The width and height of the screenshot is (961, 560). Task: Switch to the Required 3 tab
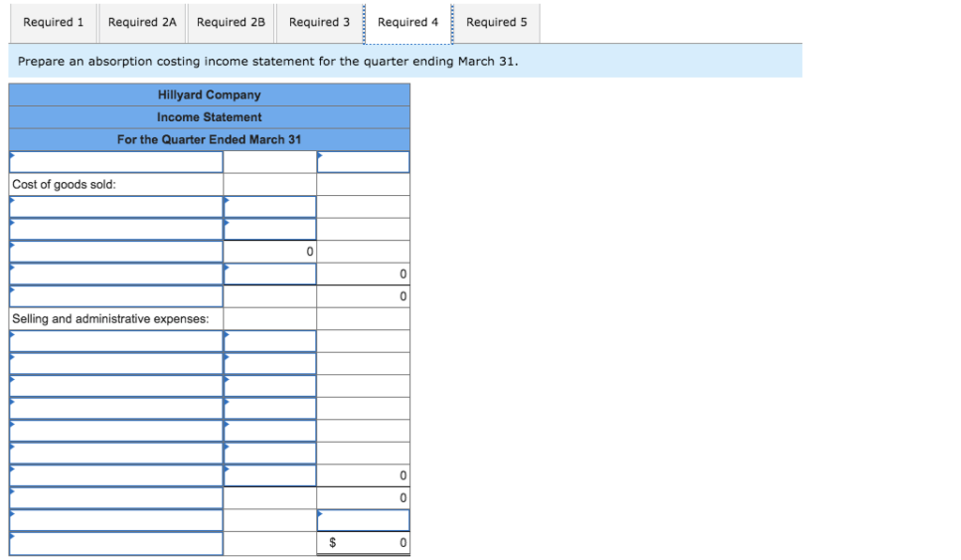tap(319, 23)
